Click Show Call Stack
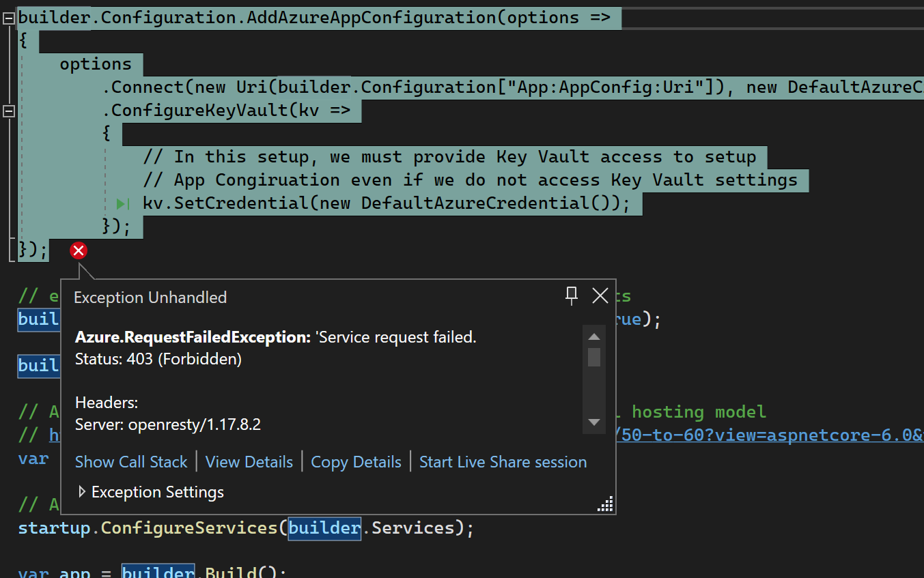 pos(131,462)
